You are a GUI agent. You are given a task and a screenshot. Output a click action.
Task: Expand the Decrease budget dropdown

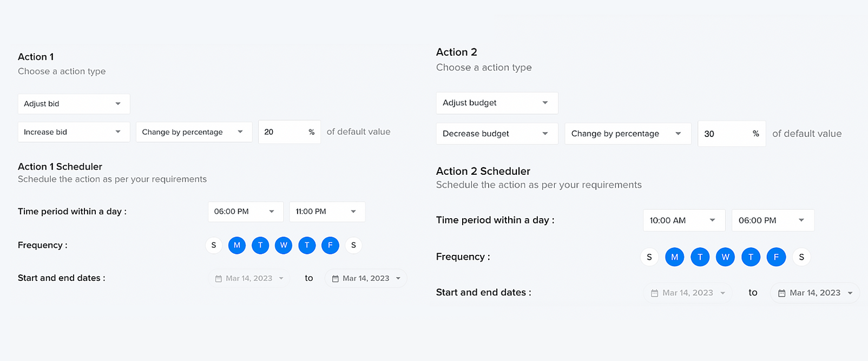pos(497,134)
